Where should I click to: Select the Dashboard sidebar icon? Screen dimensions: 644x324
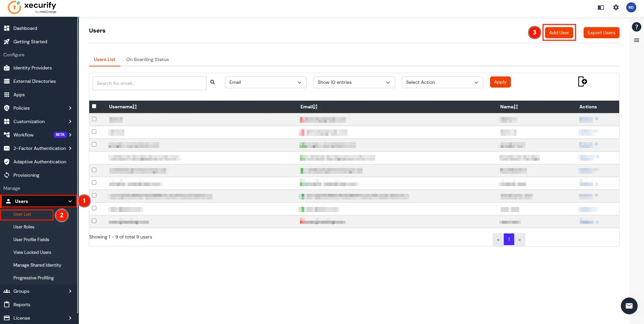coord(7,28)
